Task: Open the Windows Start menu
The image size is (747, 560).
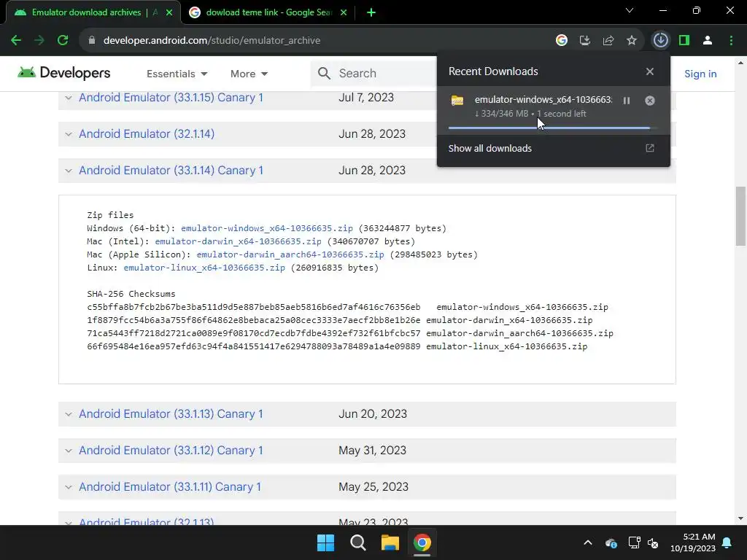Action: (326, 542)
